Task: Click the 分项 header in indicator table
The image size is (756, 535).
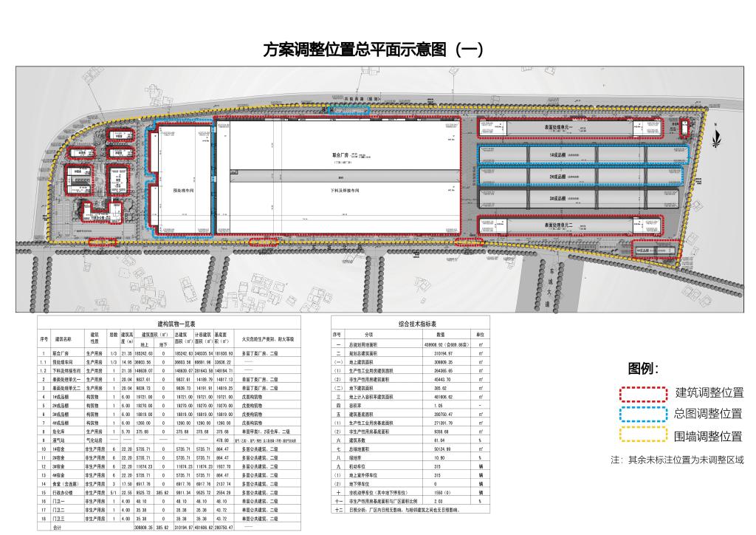Action: (368, 334)
